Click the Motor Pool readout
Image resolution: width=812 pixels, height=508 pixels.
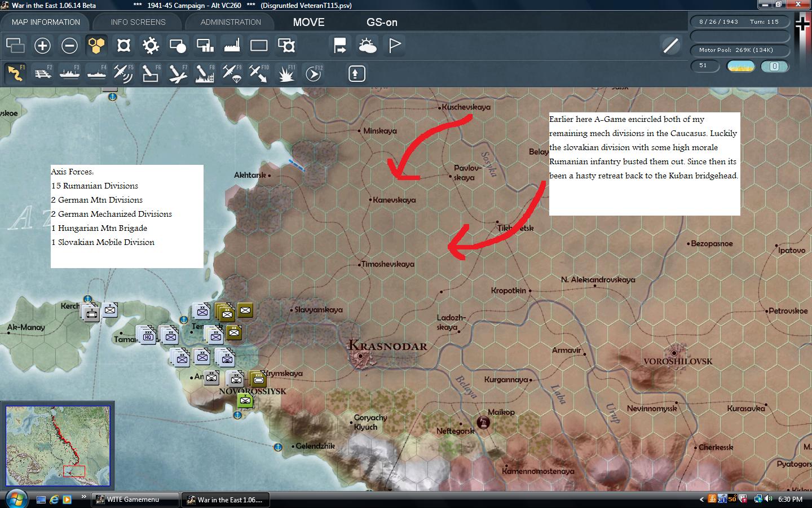click(x=739, y=50)
